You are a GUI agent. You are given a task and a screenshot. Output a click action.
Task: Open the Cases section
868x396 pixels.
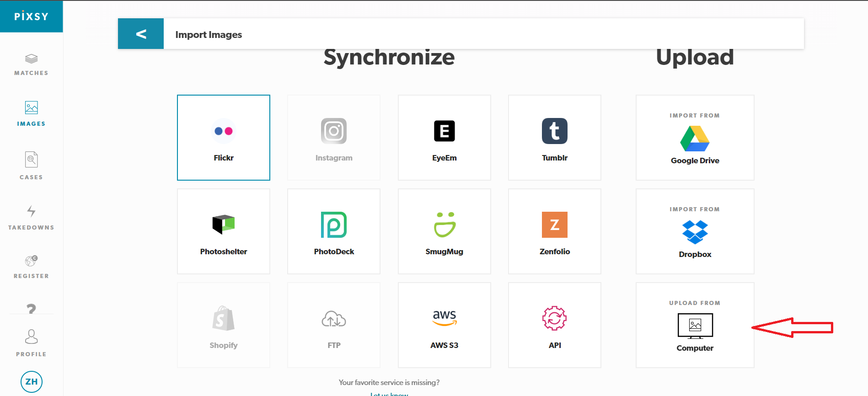pyautogui.click(x=31, y=166)
